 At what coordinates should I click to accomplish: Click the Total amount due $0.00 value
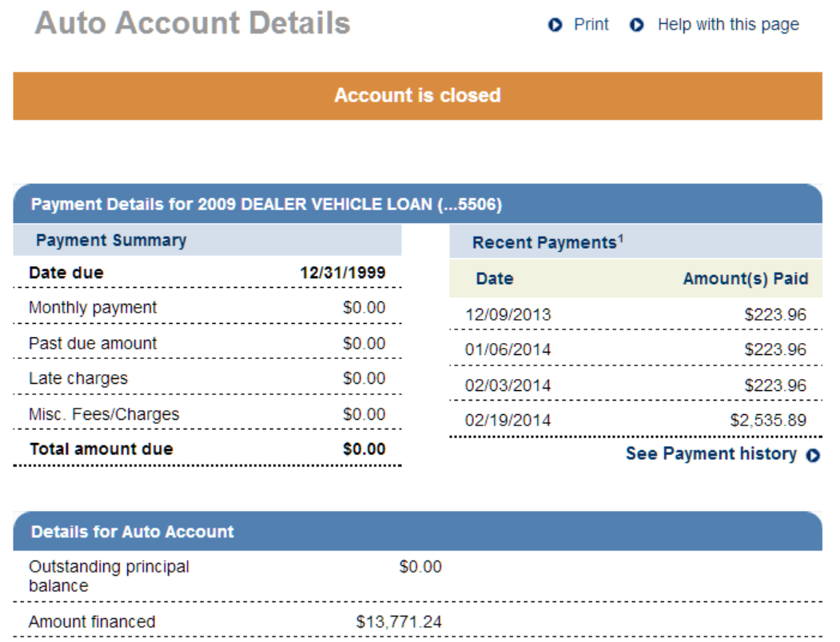364,449
